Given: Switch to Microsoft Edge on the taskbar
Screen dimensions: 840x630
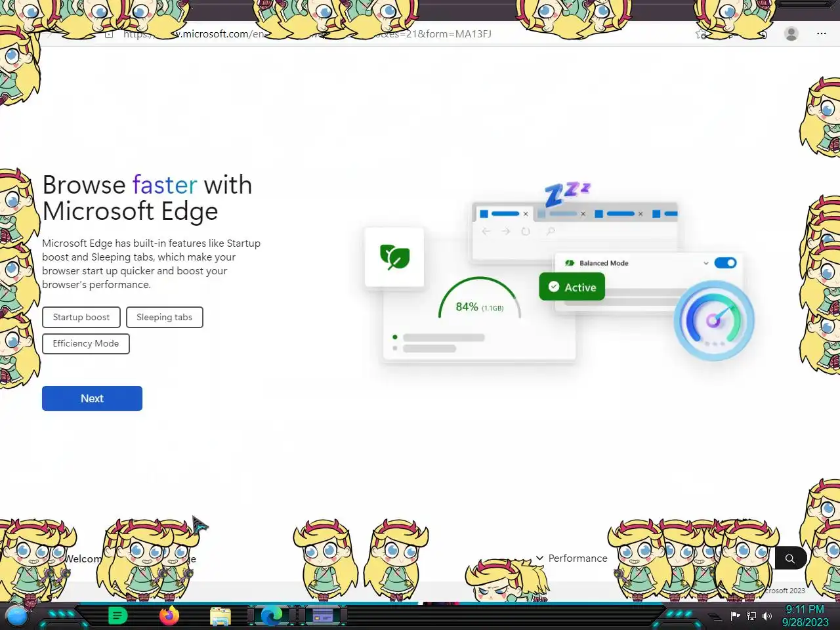Looking at the screenshot, I should (272, 616).
